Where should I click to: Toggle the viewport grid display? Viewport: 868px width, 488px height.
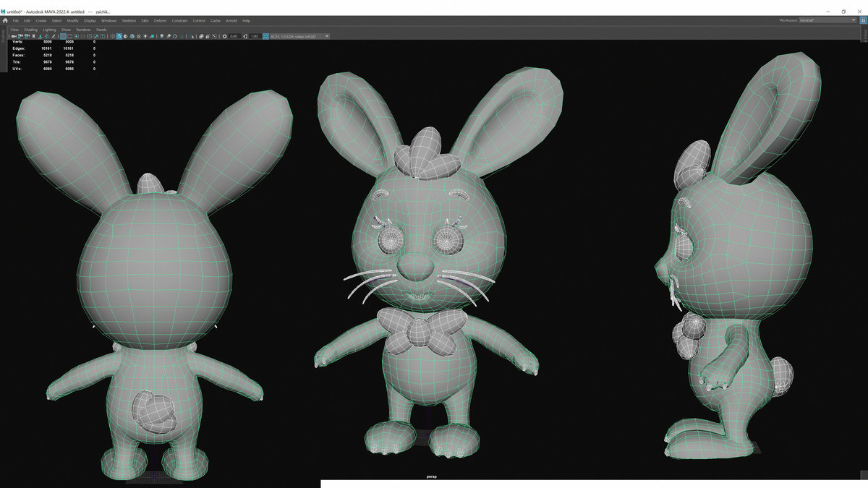(x=62, y=35)
